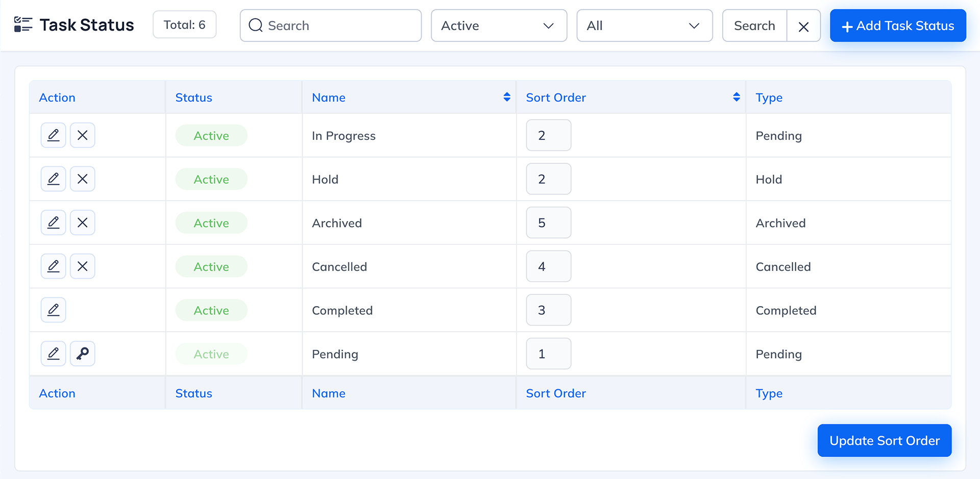This screenshot has width=980, height=479.
Task: Sort the table by Sort Order column
Action: tap(736, 97)
